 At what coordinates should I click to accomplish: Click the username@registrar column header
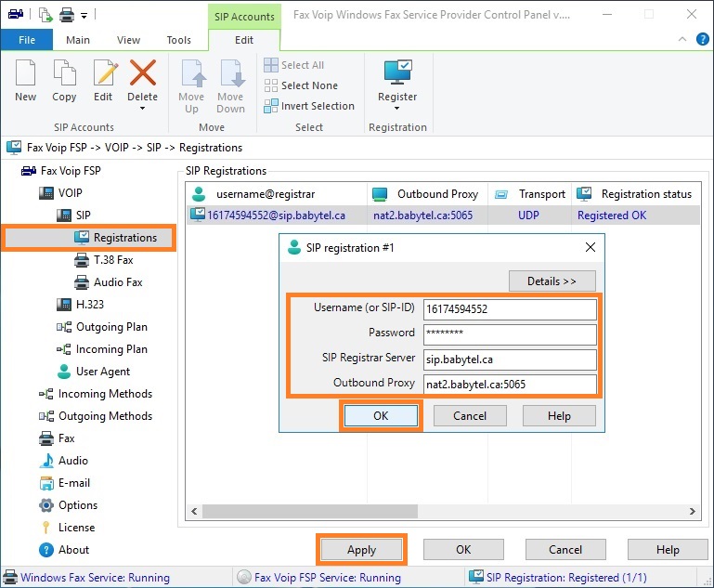coord(276,194)
